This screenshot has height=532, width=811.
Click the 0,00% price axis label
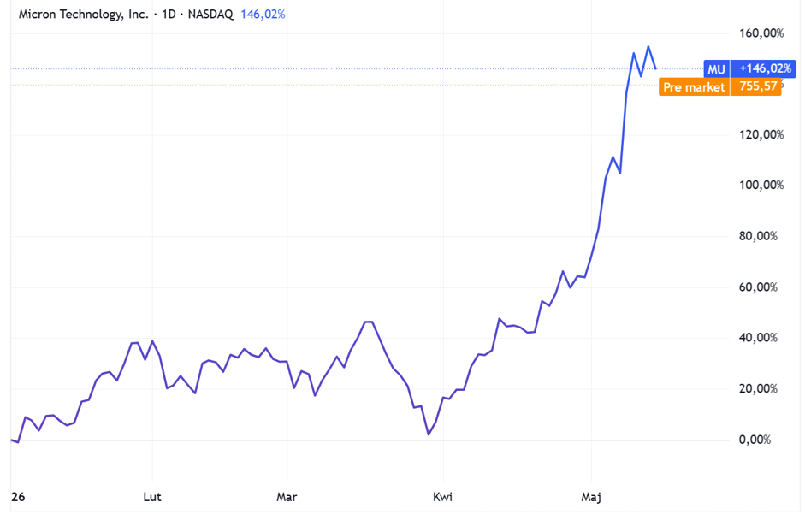pyautogui.click(x=755, y=440)
